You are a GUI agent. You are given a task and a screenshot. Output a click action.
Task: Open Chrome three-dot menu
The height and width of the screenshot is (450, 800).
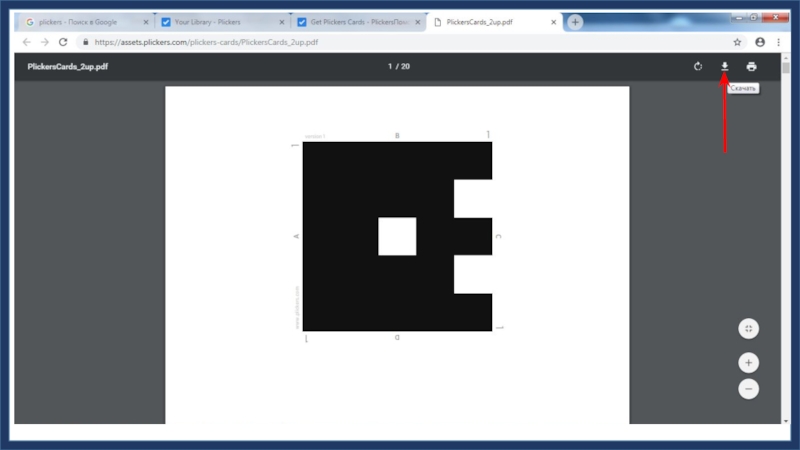[779, 42]
